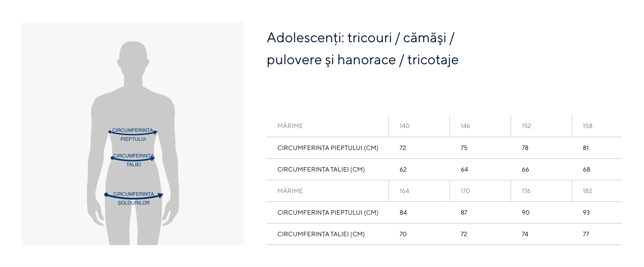The image size is (644, 267).
Task: Select the 158 size column header
Action: (x=588, y=126)
